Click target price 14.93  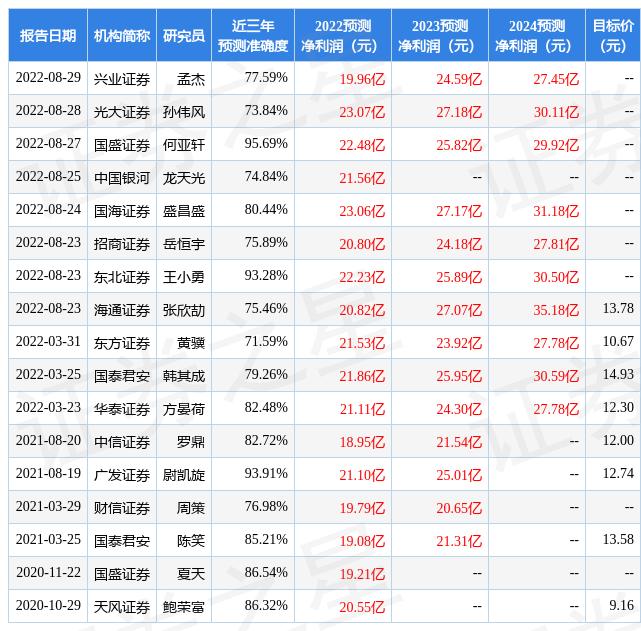coord(618,374)
